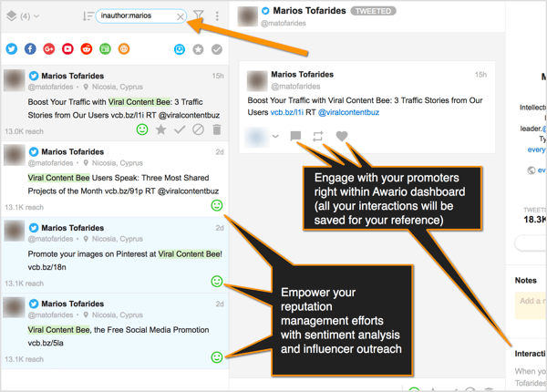Show only done mentions checkmark filter
This screenshot has height=392, width=547.
click(x=217, y=49)
